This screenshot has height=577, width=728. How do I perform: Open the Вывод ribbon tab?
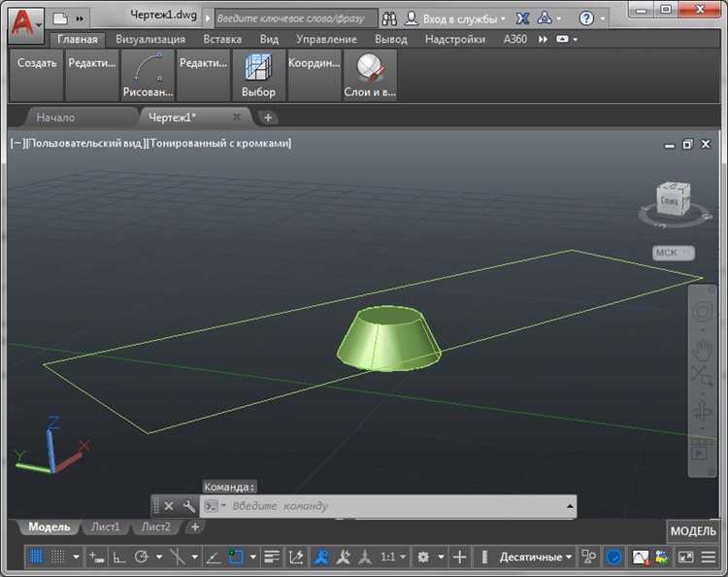pos(391,39)
